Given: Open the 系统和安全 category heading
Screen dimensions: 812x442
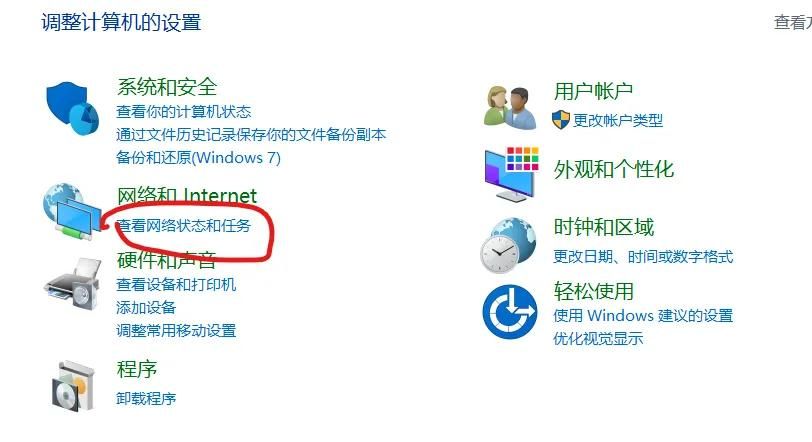Looking at the screenshot, I should pos(167,86).
